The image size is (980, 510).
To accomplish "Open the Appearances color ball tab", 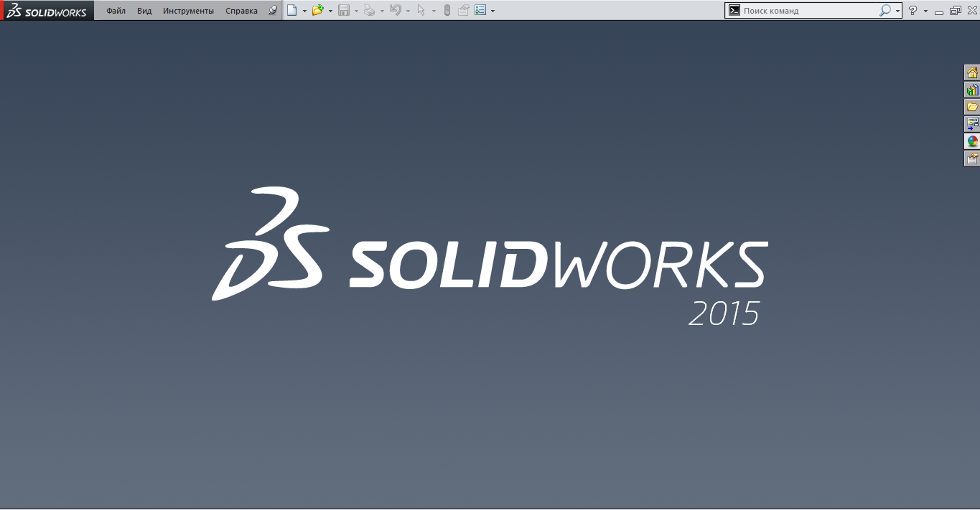I will point(972,141).
